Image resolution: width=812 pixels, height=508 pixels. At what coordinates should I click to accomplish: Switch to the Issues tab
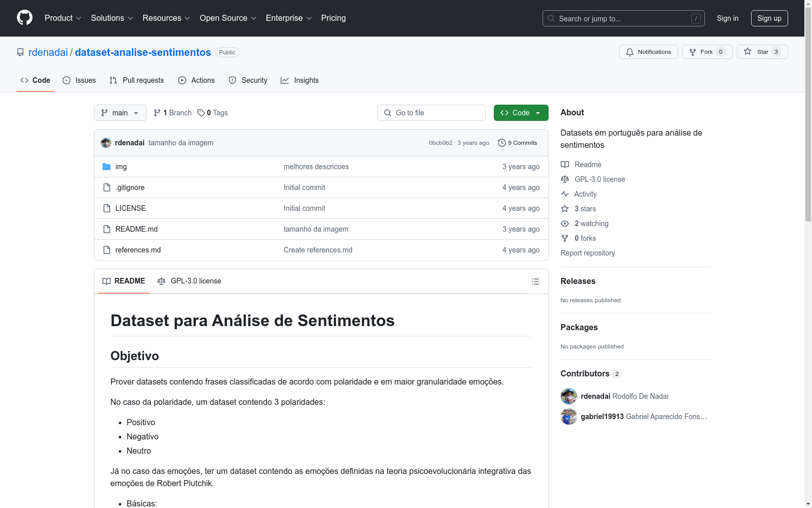pyautogui.click(x=79, y=80)
